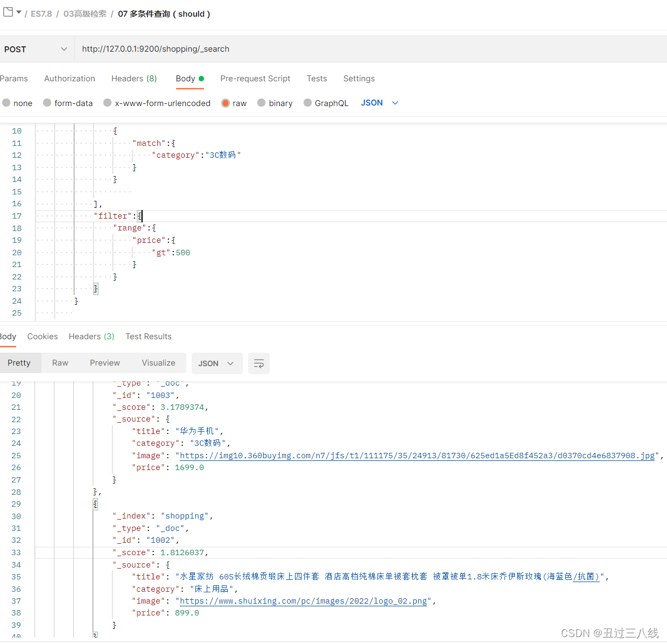This screenshot has height=644, width=667.
Task: Click the ES7.8 breadcrumb link
Action: [41, 14]
